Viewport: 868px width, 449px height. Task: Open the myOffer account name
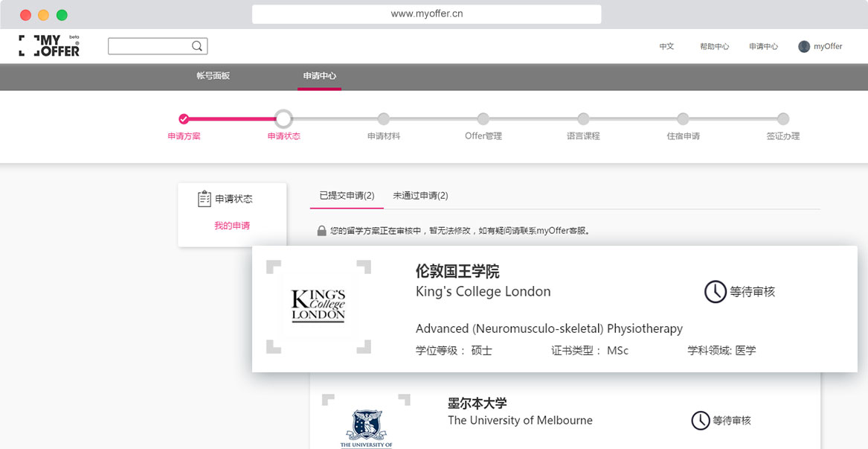click(x=828, y=47)
